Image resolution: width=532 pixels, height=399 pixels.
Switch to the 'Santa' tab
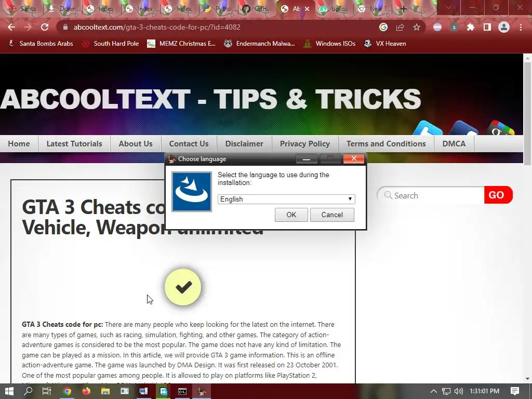point(23,9)
